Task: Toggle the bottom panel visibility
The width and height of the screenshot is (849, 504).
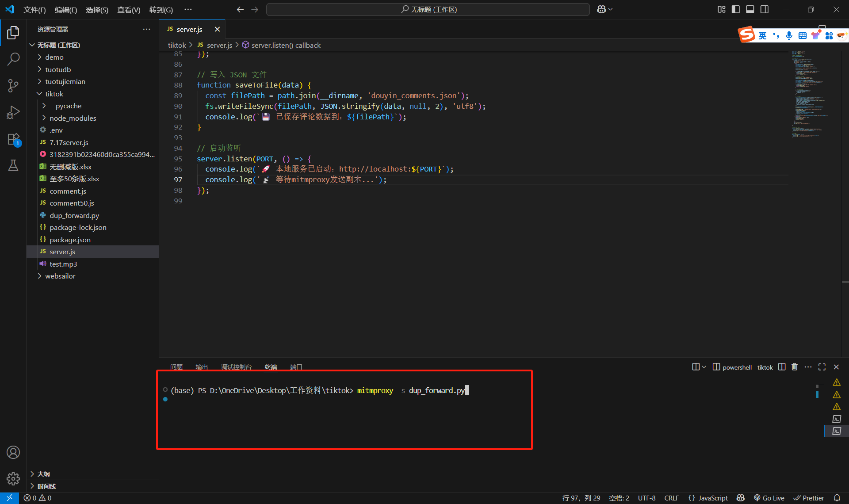Action: 750,9
